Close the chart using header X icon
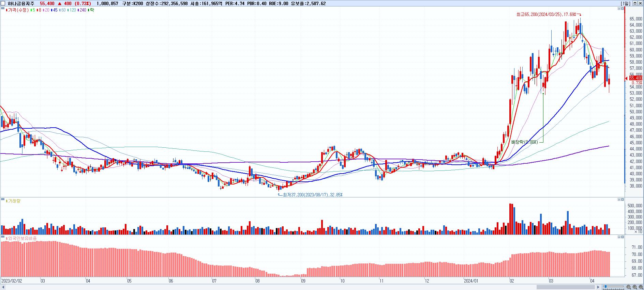 [x=641, y=3]
